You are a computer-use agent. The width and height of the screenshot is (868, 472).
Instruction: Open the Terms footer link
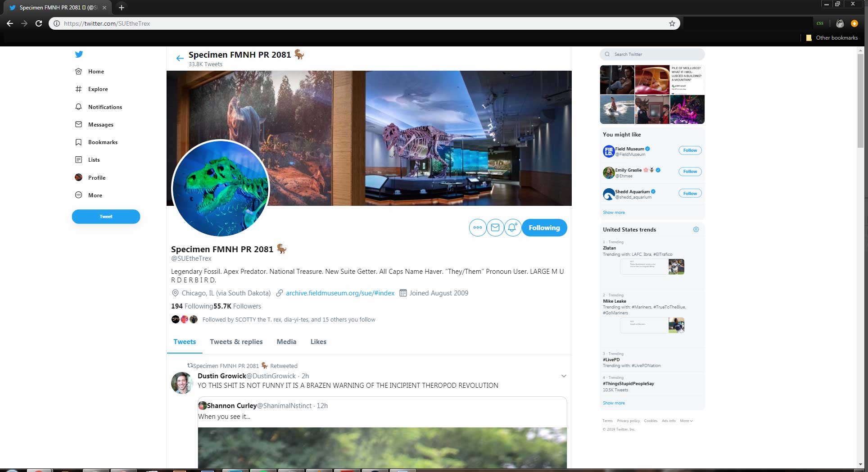[x=607, y=421]
